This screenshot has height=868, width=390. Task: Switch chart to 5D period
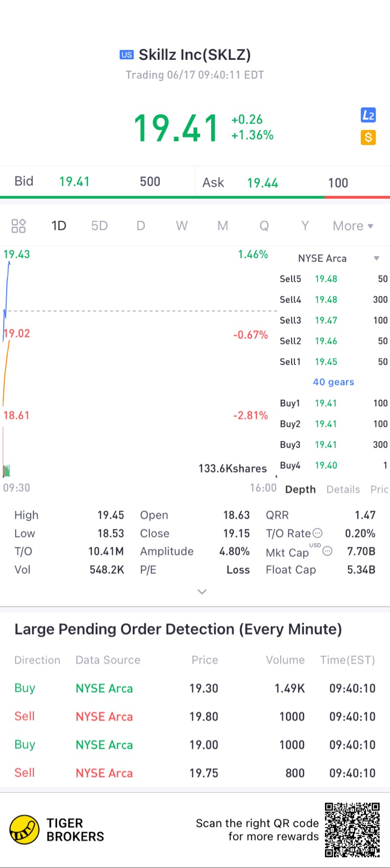pyautogui.click(x=99, y=226)
